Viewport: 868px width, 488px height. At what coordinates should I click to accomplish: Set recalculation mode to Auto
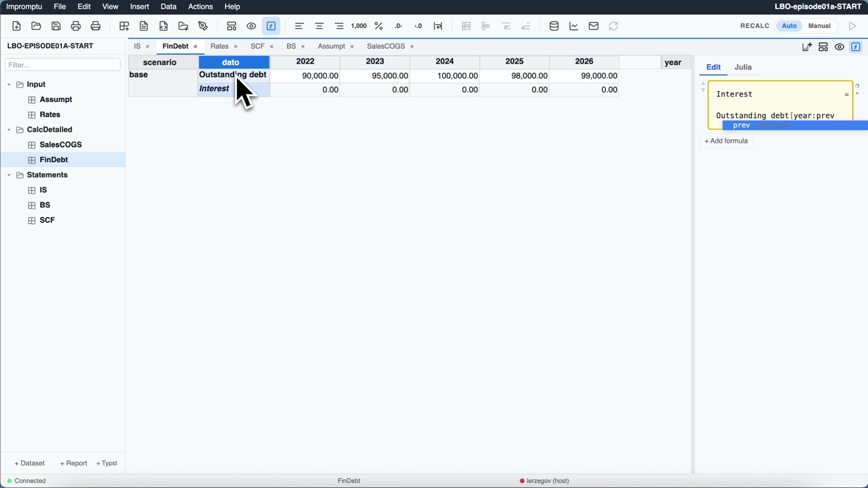[x=789, y=26]
